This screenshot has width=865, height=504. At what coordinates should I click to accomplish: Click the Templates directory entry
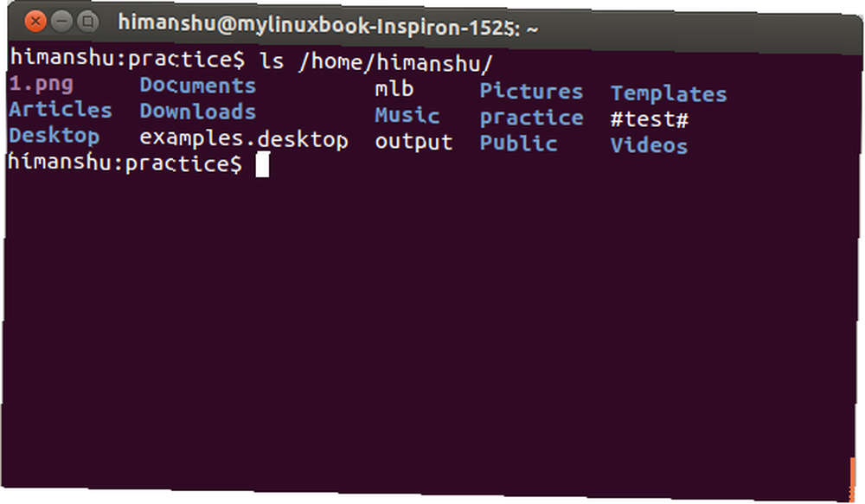(669, 93)
